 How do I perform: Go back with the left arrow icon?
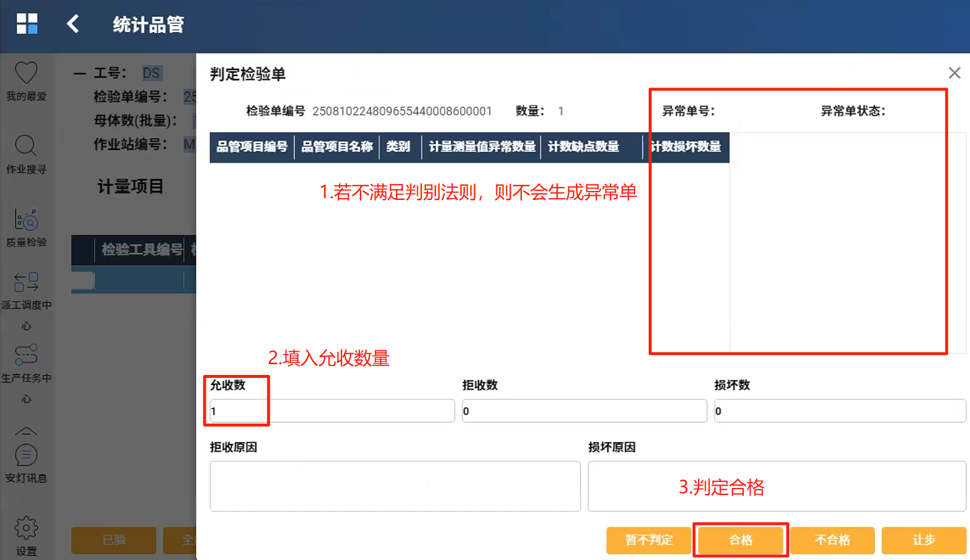point(73,24)
